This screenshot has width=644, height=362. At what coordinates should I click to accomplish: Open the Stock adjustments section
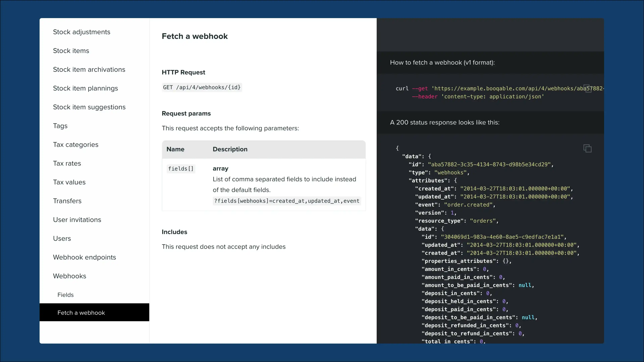pyautogui.click(x=82, y=32)
